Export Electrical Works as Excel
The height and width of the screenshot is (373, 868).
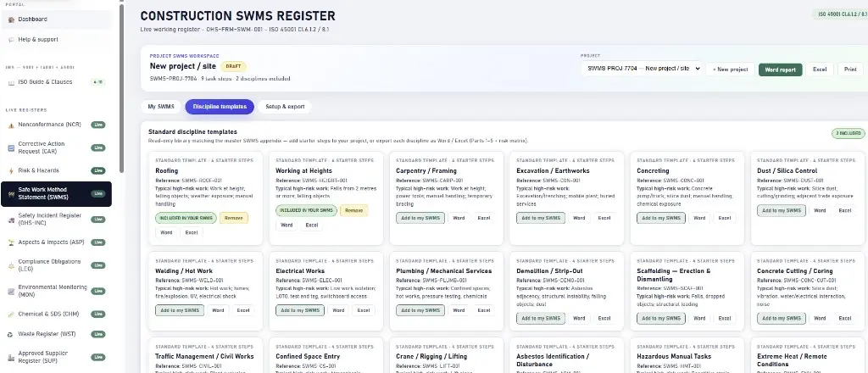coord(363,310)
